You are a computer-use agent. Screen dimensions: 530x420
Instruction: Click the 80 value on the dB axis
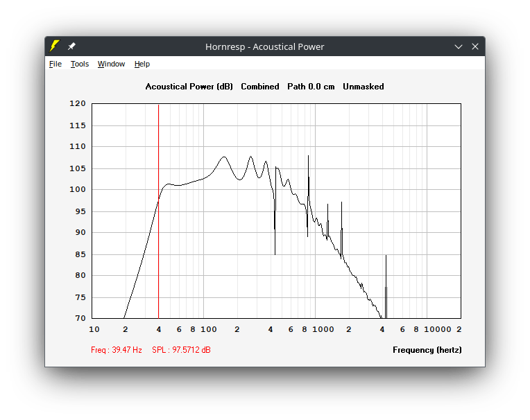(x=80, y=276)
